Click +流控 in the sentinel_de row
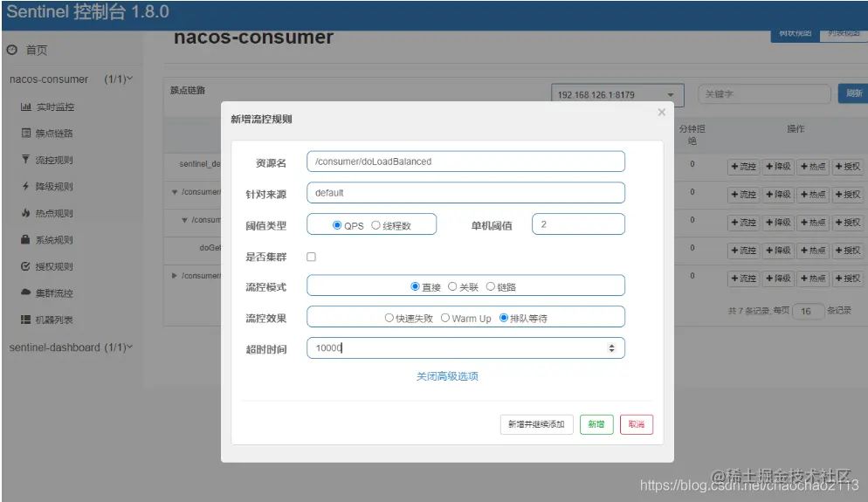The height and width of the screenshot is (502, 868). [743, 167]
